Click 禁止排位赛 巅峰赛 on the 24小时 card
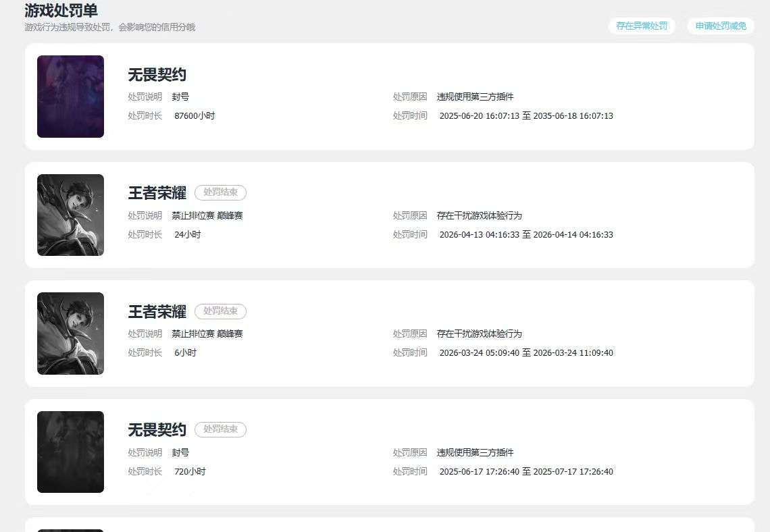Image resolution: width=770 pixels, height=532 pixels. coord(207,215)
